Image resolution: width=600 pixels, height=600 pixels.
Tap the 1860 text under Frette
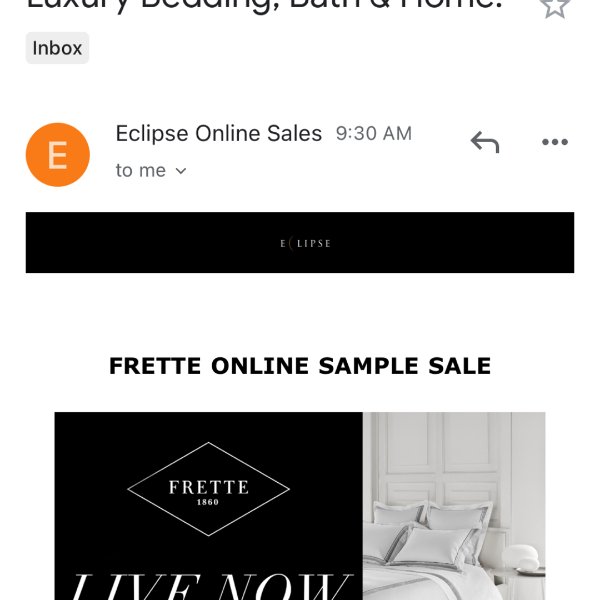tap(208, 502)
